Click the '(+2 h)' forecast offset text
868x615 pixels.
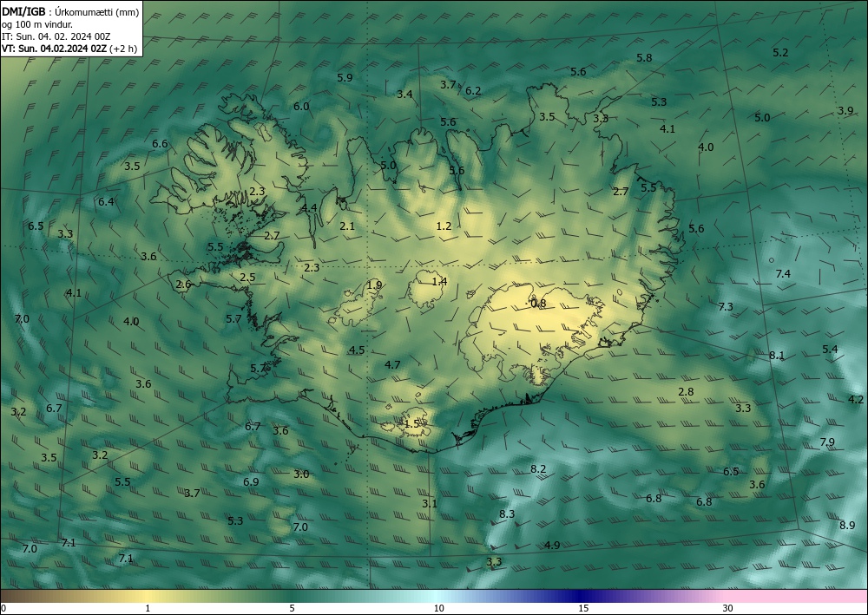(x=124, y=49)
